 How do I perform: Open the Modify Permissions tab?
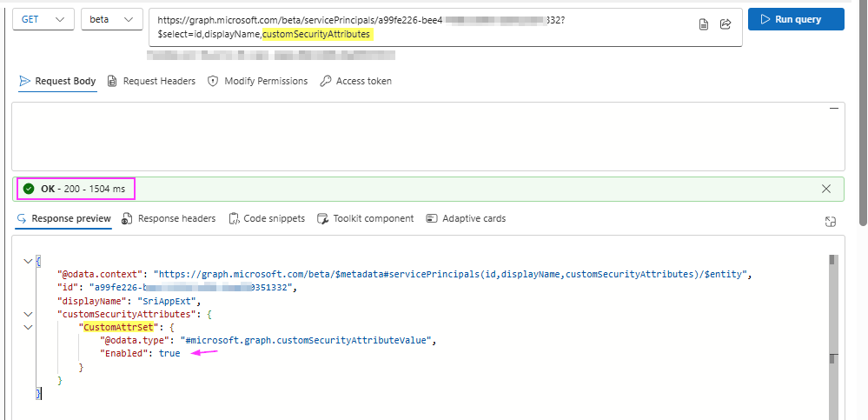pos(257,82)
